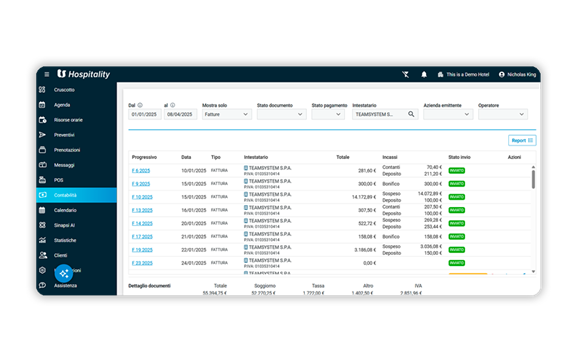Open invoice link F 10.2025

(142, 197)
